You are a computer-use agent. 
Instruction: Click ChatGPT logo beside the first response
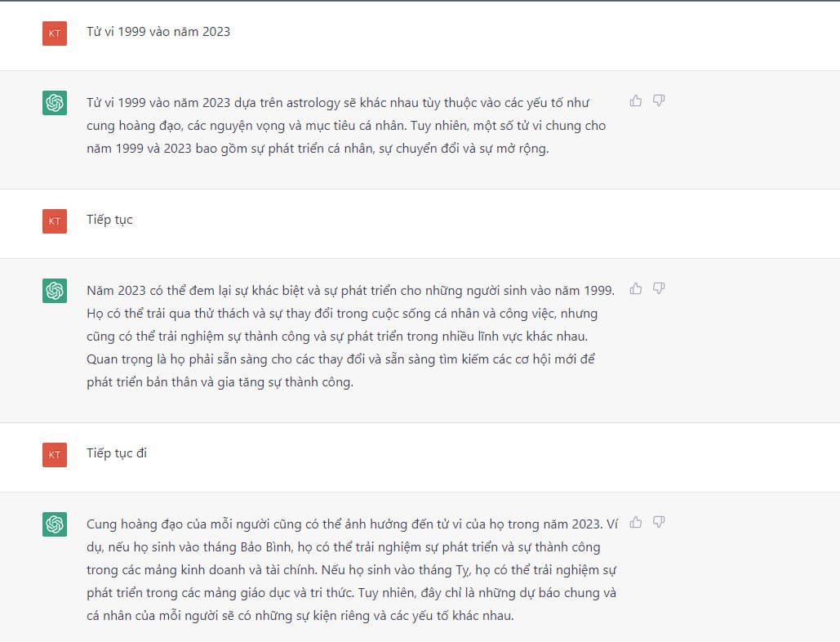click(x=55, y=103)
